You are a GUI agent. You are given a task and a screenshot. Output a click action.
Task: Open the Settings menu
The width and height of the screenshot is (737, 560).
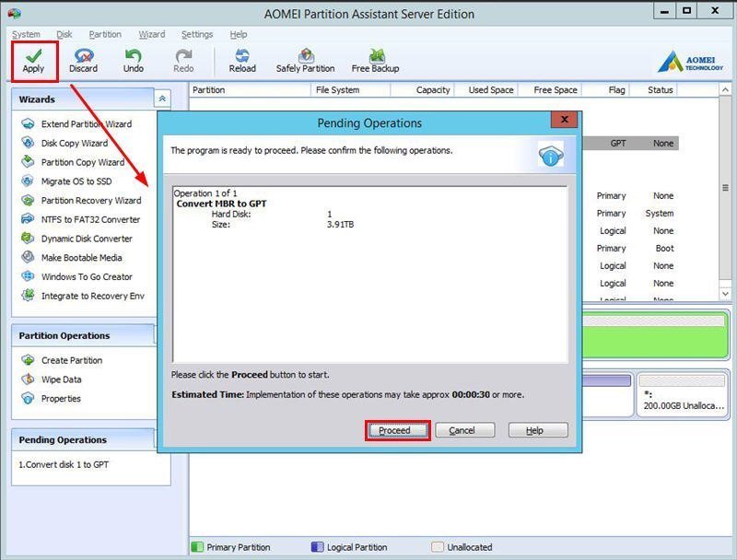point(197,34)
